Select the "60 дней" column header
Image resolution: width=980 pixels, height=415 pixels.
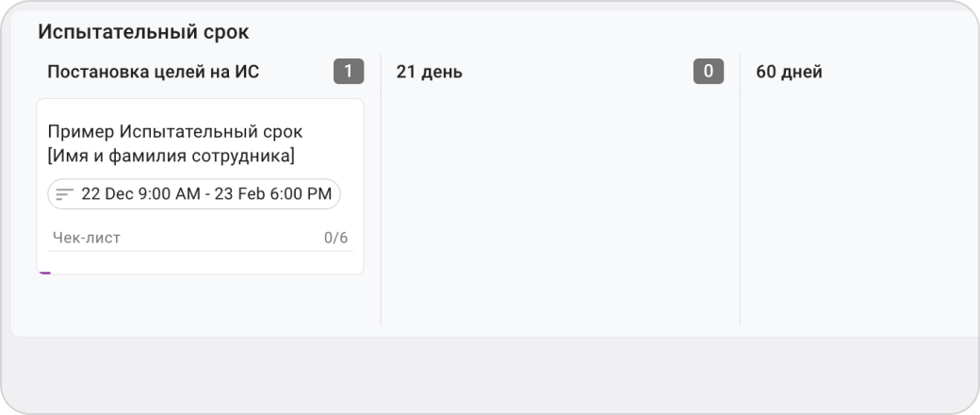tap(789, 72)
